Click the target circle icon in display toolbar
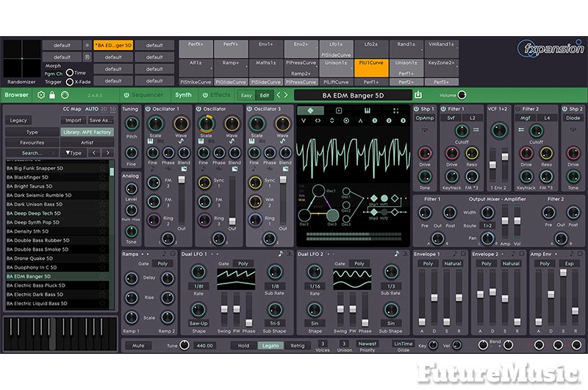Screen dimensions: 588x390 pyautogui.click(x=346, y=121)
